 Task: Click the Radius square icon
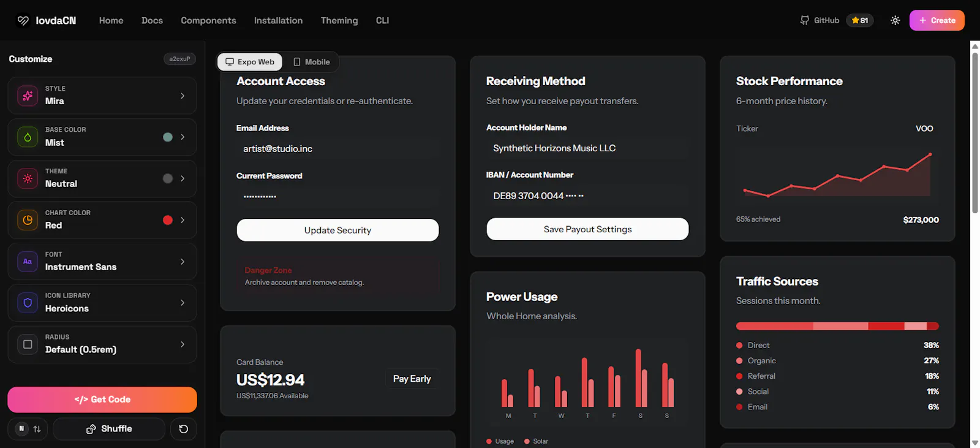pos(28,344)
